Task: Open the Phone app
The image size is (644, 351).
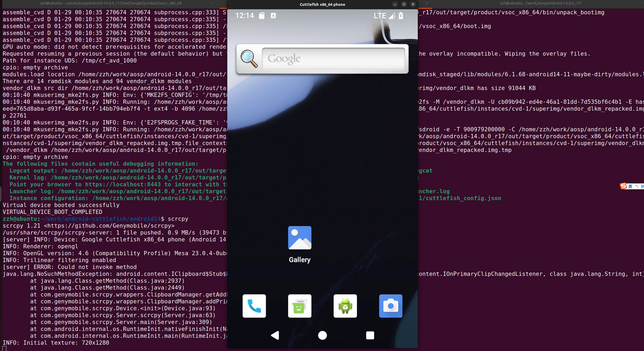Action: point(254,306)
